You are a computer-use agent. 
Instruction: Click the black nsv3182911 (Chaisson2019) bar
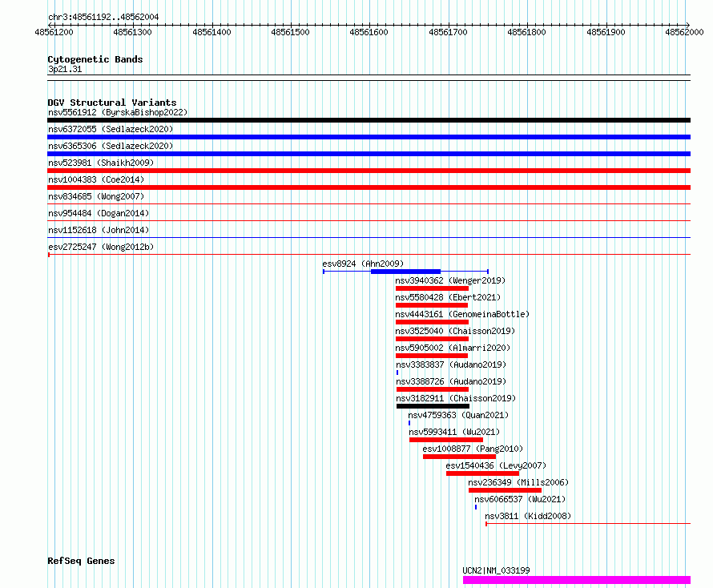tap(433, 406)
